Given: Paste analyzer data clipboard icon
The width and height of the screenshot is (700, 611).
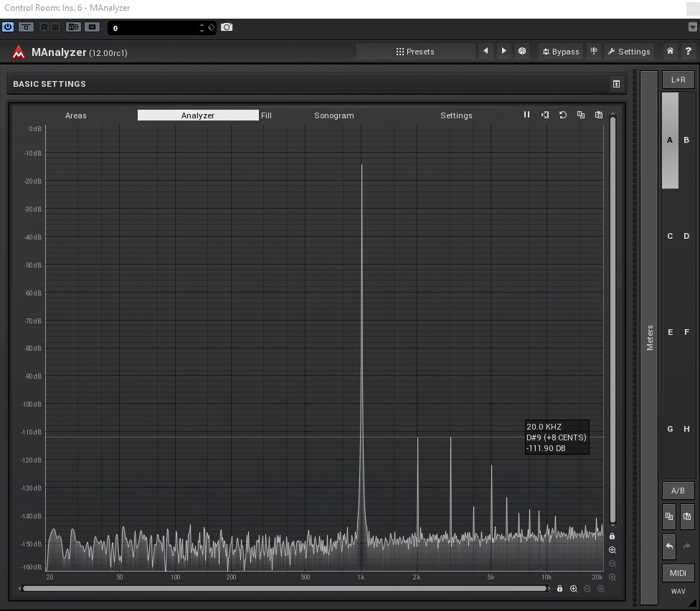Looking at the screenshot, I should pyautogui.click(x=599, y=115).
